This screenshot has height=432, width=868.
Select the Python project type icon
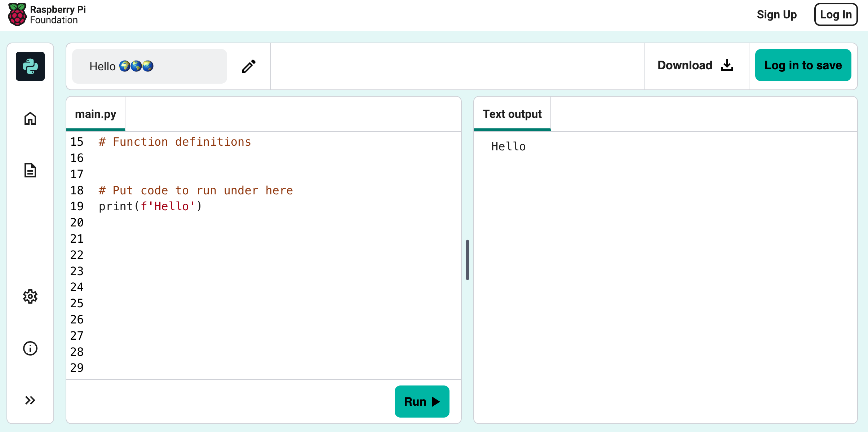point(30,66)
